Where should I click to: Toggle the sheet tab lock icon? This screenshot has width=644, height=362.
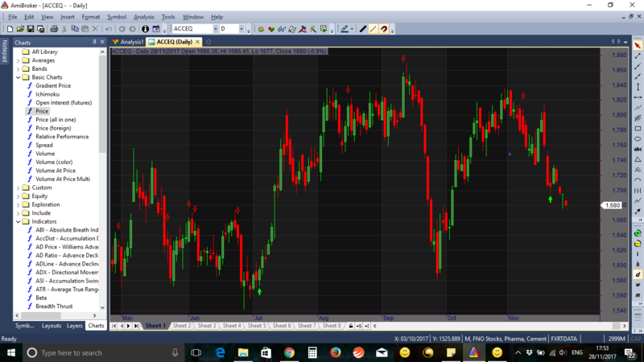pyautogui.click(x=351, y=326)
